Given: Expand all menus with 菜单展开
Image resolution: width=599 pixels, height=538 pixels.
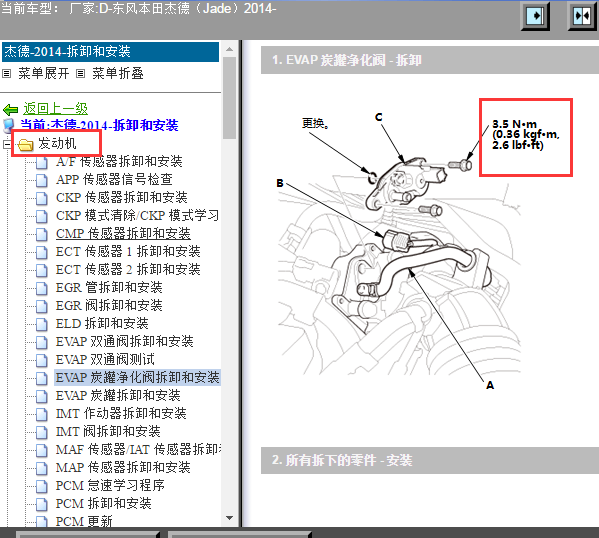Looking at the screenshot, I should tap(44, 73).
